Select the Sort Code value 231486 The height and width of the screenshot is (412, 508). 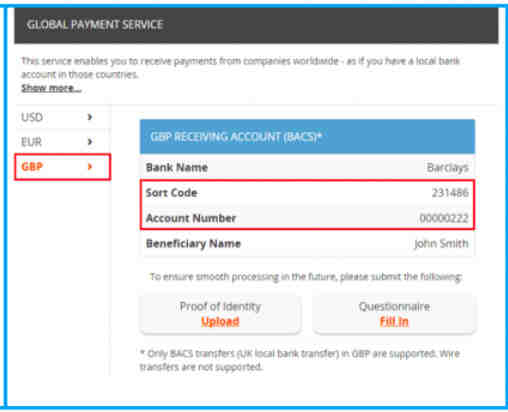click(450, 193)
